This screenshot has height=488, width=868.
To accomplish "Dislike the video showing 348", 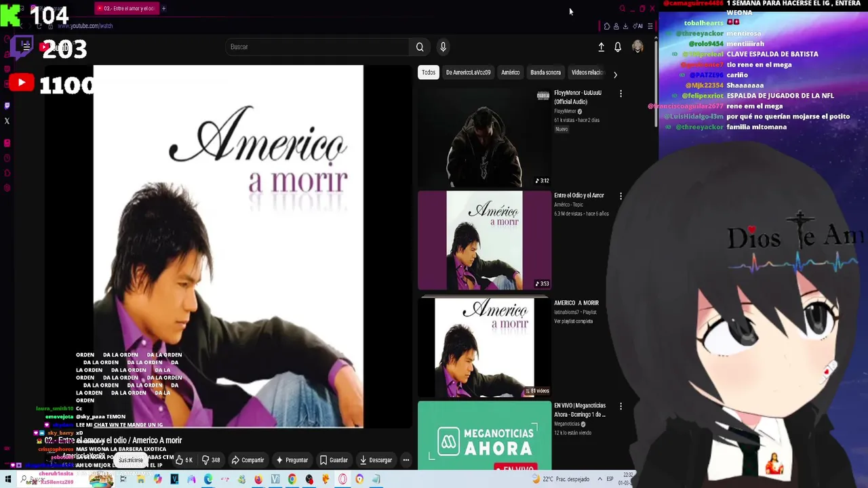I will [211, 460].
